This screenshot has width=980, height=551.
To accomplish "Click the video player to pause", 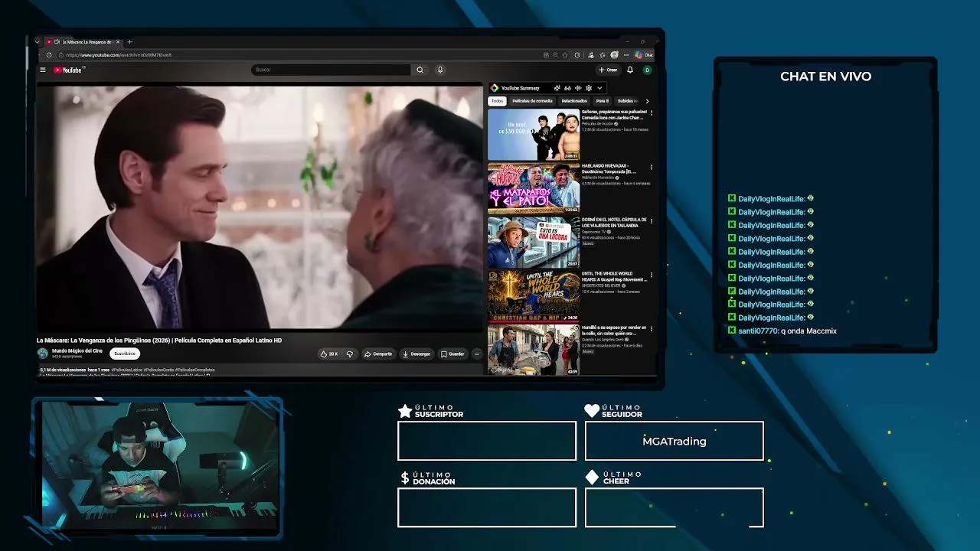I will 260,207.
